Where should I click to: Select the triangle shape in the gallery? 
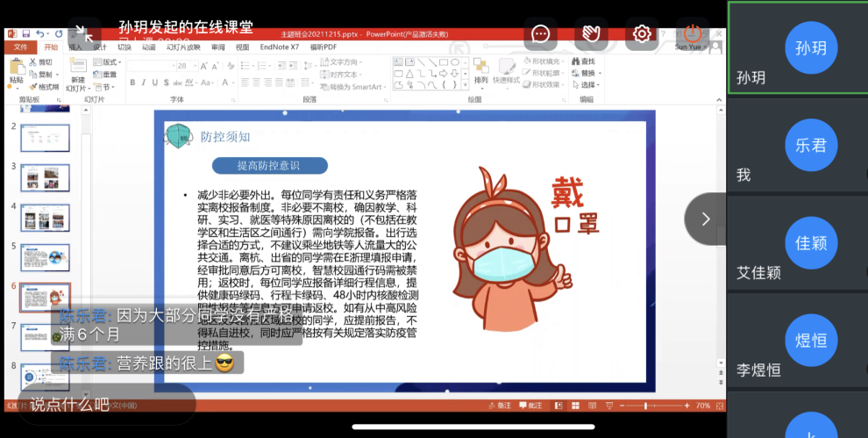pos(409,74)
